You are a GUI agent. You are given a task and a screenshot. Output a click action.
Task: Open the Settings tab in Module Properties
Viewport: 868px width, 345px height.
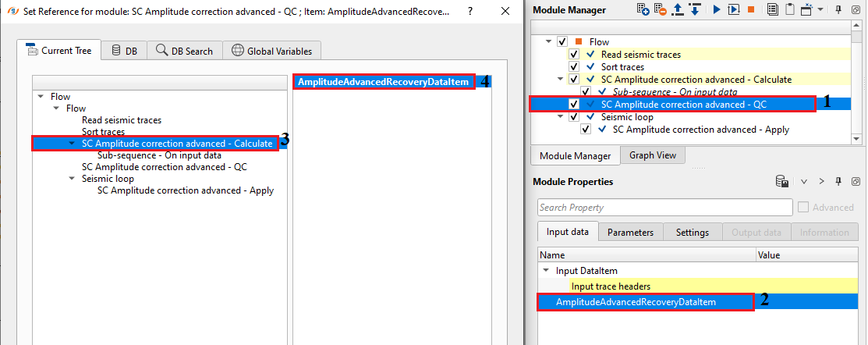(x=693, y=232)
